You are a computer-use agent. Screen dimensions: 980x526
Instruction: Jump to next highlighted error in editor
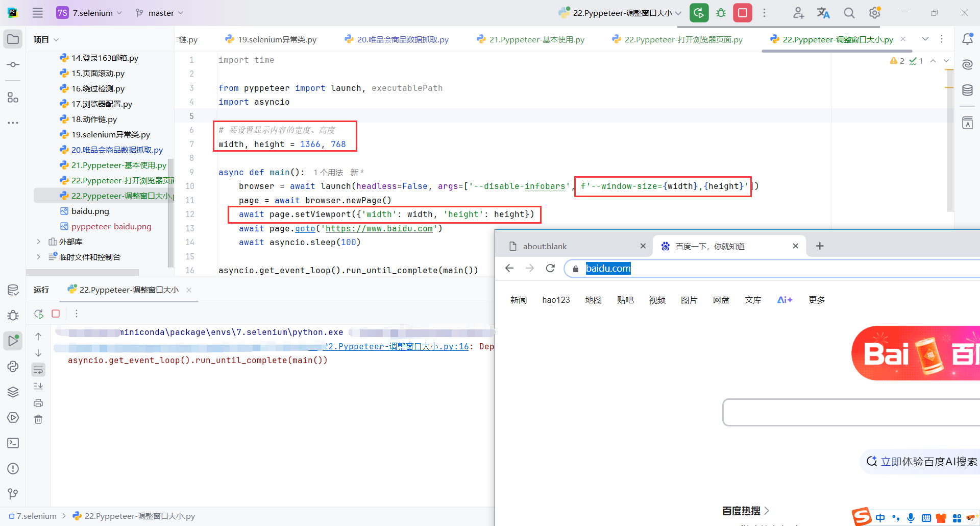click(946, 61)
